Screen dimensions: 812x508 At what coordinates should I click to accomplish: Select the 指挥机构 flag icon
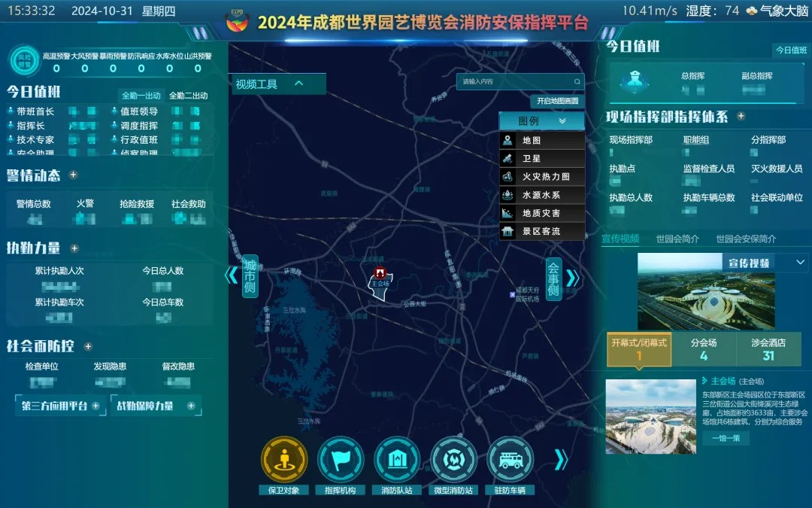[341, 459]
